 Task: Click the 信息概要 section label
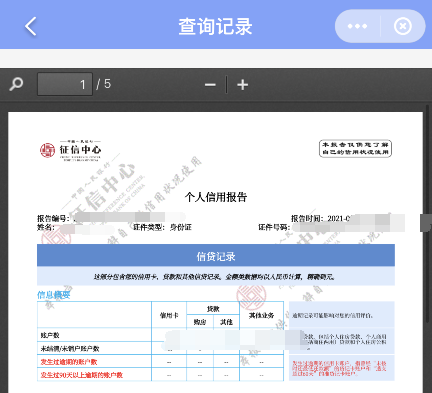(54, 295)
